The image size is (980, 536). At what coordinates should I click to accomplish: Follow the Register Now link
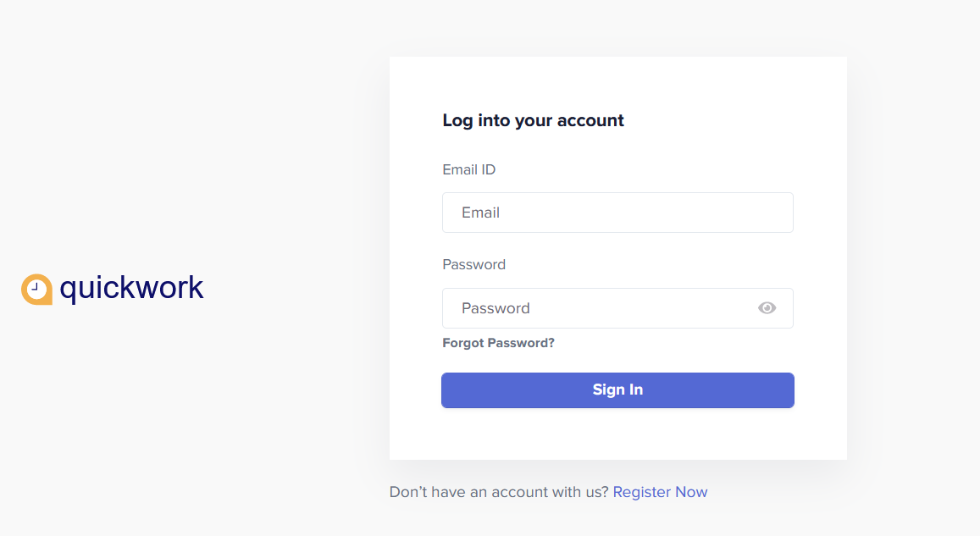[x=660, y=492]
